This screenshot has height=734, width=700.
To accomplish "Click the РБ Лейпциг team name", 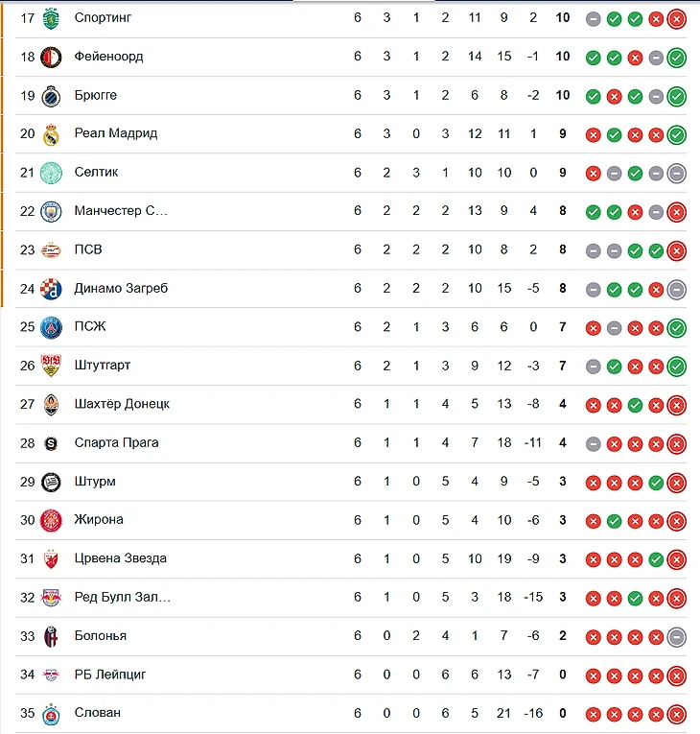I will click(110, 675).
